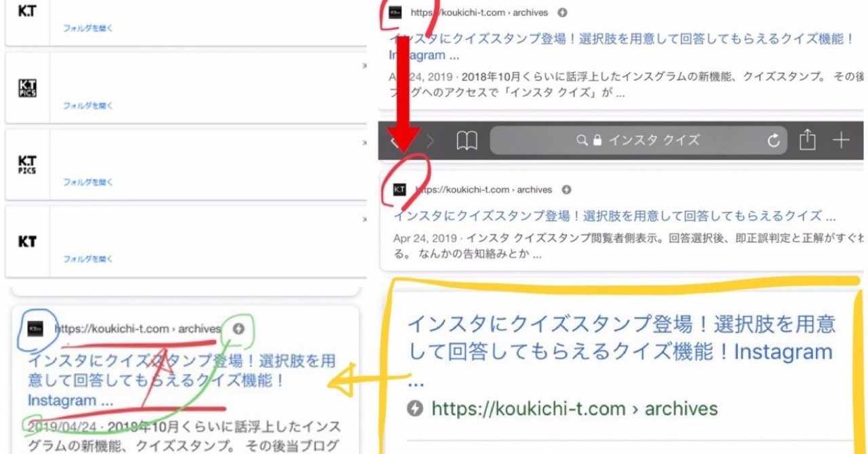The image size is (868, 454).
Task: Open フォルダを開く on white KT PICS card
Action: (88, 183)
